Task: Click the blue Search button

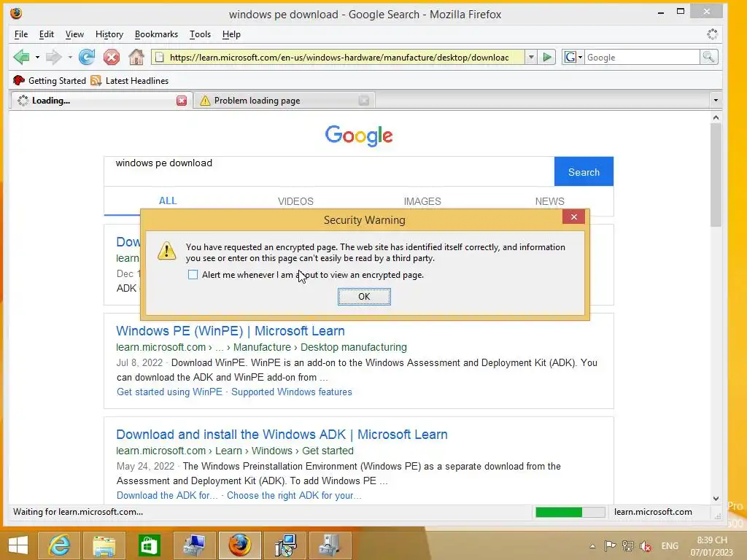Action: pos(584,172)
